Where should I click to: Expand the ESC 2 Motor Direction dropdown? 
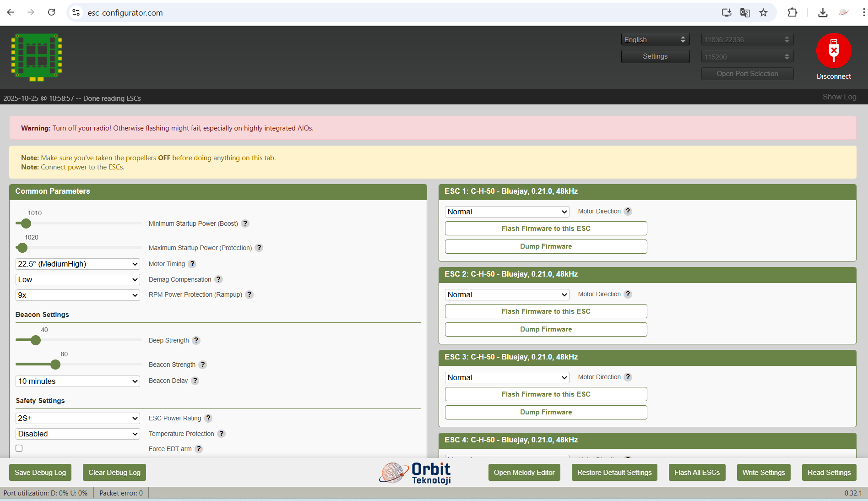pyautogui.click(x=507, y=294)
